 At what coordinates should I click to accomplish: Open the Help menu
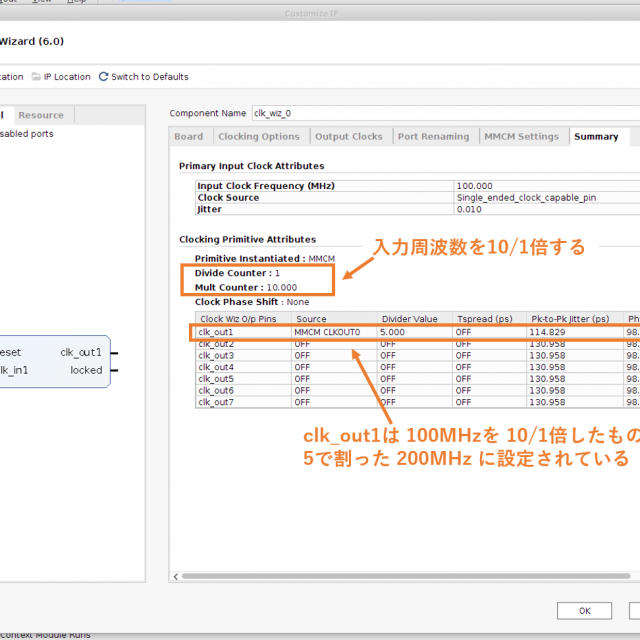[76, 2]
